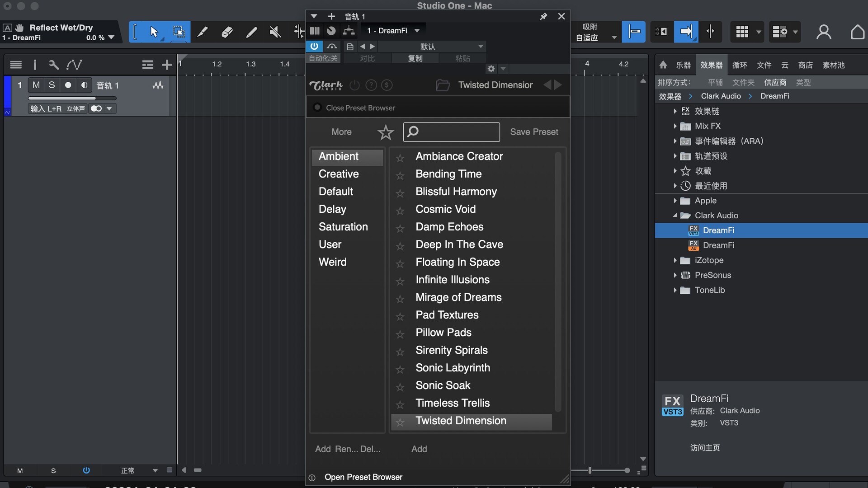Open the track list icon
868x488 pixels.
(x=16, y=65)
